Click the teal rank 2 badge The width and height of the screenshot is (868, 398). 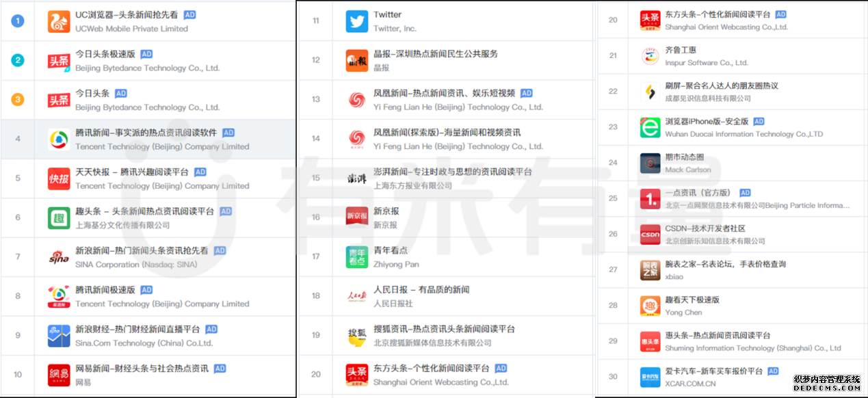[18, 60]
